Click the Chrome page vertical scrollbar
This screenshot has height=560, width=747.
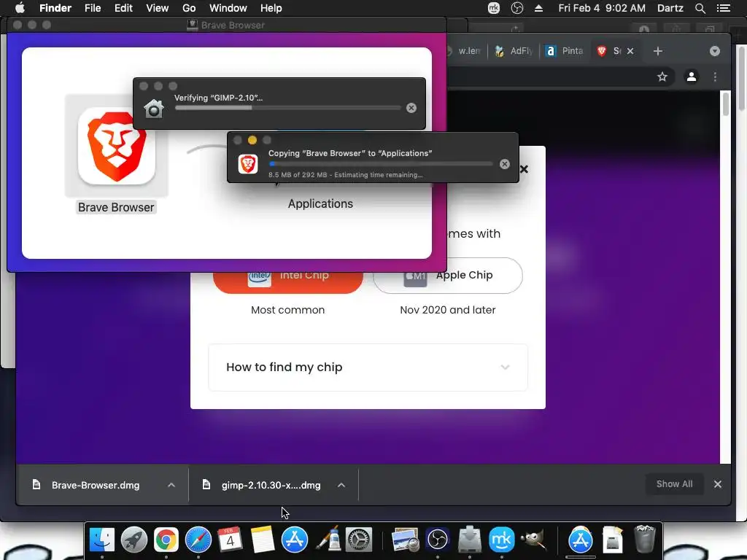(726, 104)
